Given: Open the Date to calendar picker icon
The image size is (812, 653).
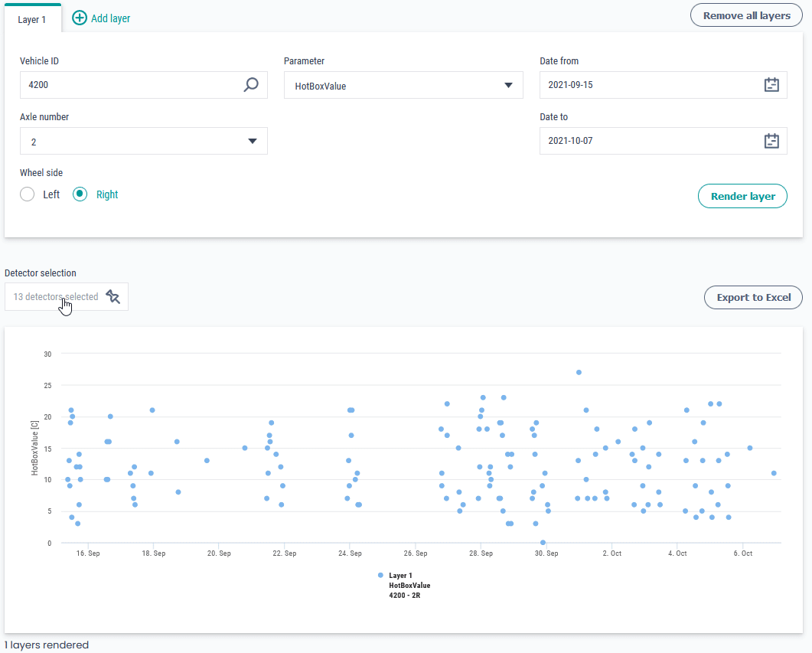Looking at the screenshot, I should (771, 141).
